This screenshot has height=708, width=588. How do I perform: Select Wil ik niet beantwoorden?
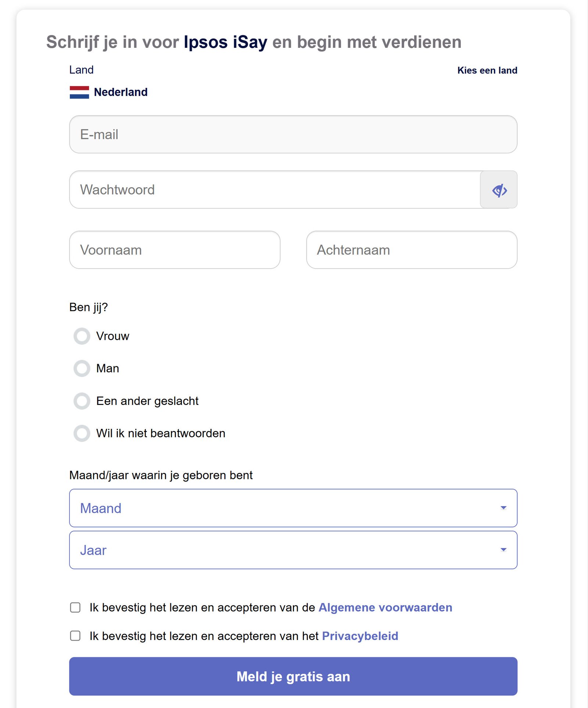(x=82, y=433)
